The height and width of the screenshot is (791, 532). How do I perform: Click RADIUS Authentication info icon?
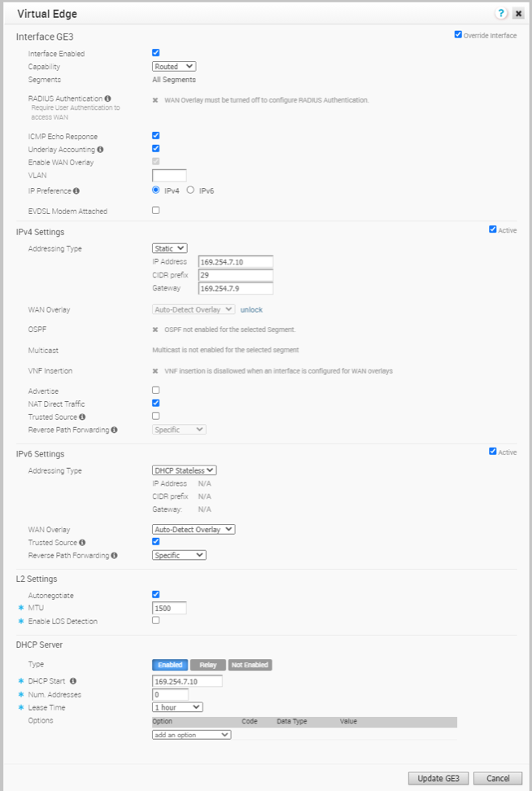pyautogui.click(x=107, y=98)
